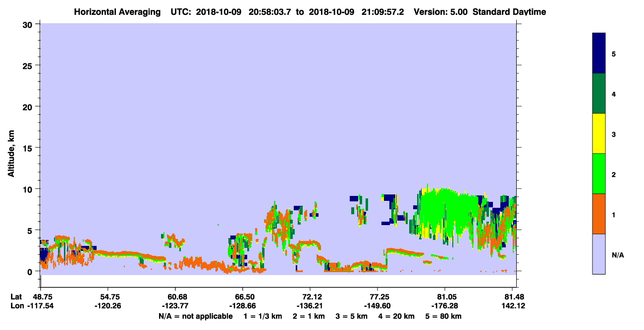
Task: Click the 'Lat' row label
Action: click(16, 297)
